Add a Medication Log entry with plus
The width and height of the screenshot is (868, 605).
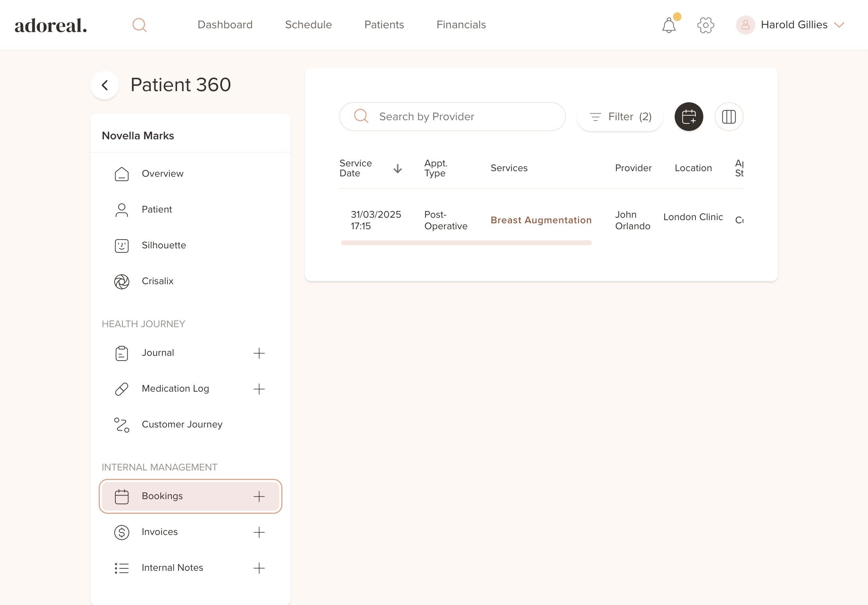pos(259,389)
